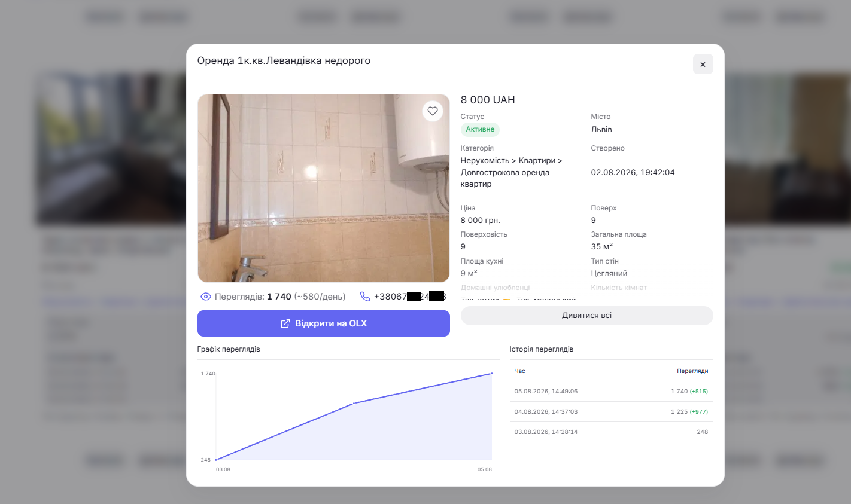
Task: Click the city value Львів
Action: (601, 129)
